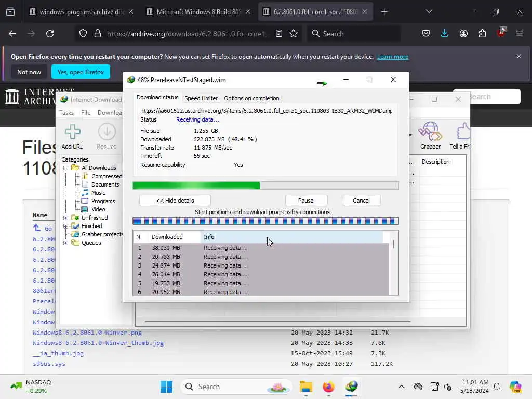This screenshot has width=532, height=399.
Task: Show hidden system tray icons
Action: click(402, 387)
